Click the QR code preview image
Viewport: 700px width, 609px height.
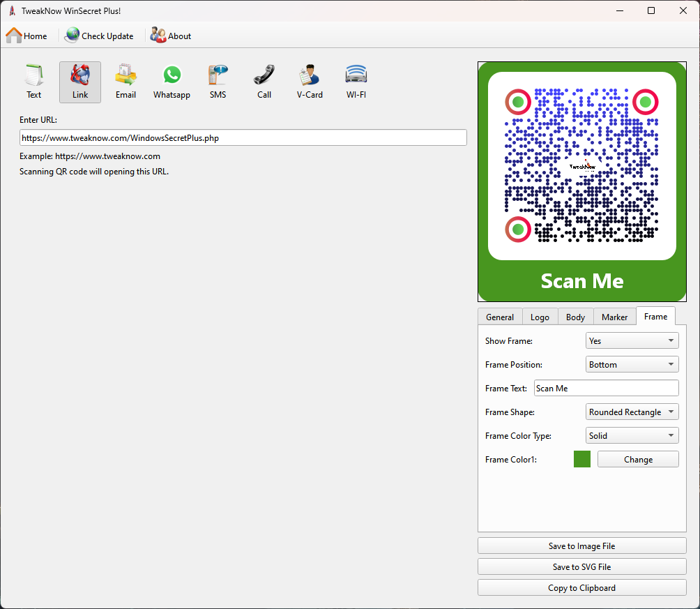pos(581,181)
